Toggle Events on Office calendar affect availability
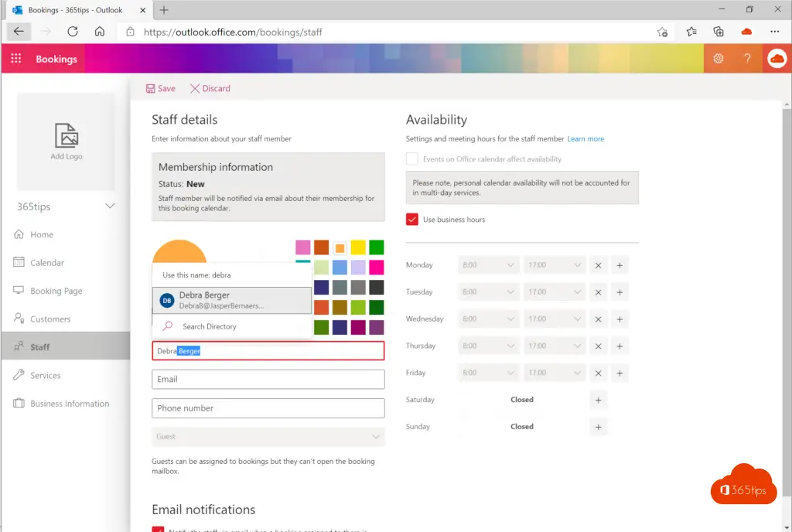The image size is (792, 532). pos(412,159)
